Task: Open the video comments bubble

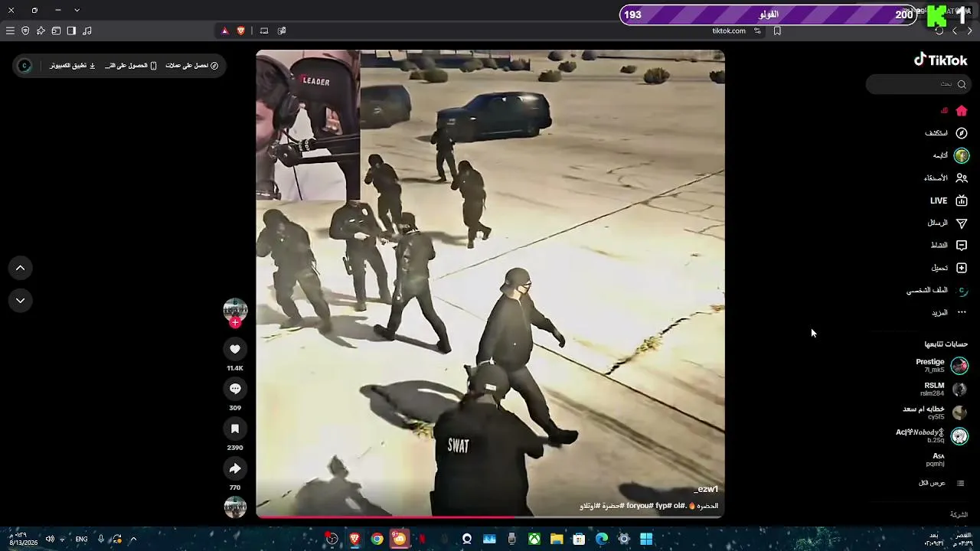Action: [235, 389]
